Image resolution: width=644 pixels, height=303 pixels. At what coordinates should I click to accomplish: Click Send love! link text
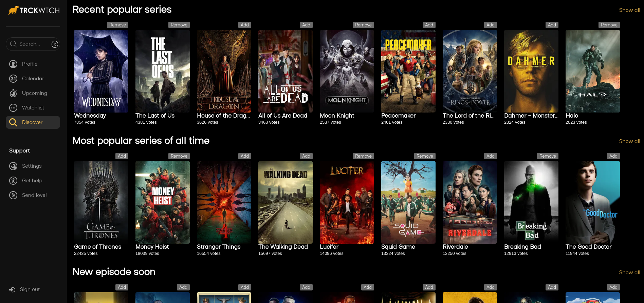[x=34, y=195]
